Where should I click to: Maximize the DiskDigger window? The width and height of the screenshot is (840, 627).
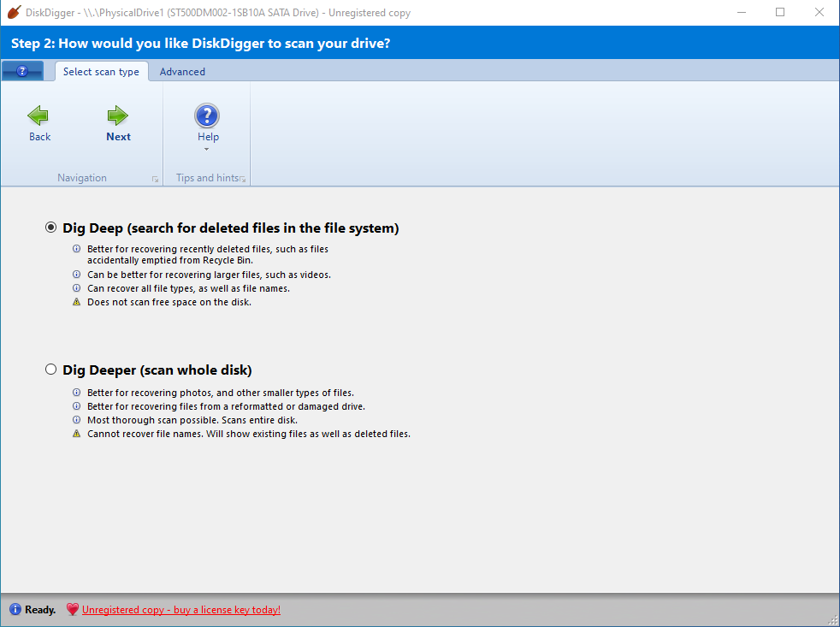(x=780, y=12)
